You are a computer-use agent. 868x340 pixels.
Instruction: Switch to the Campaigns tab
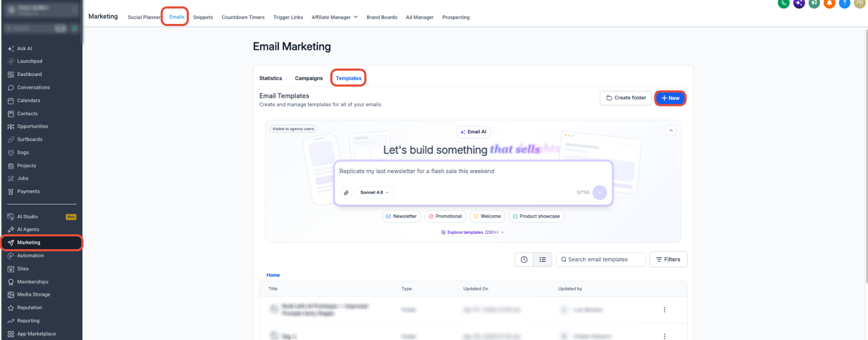[309, 78]
